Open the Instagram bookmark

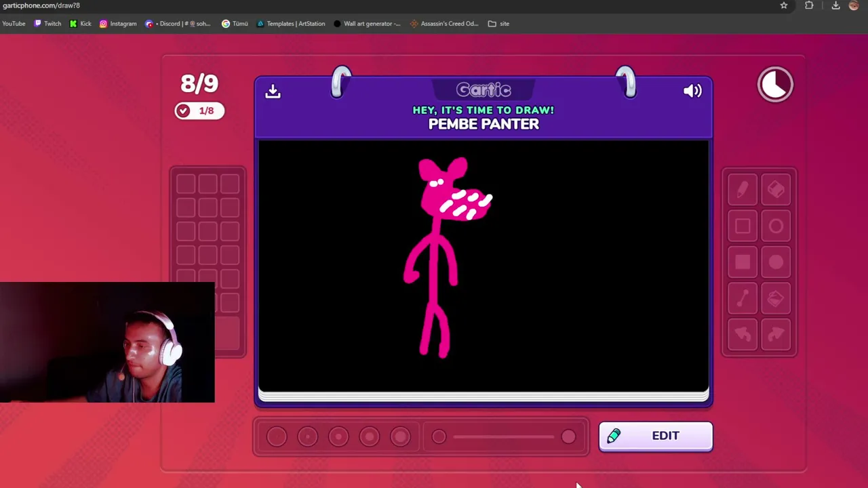click(x=118, y=24)
